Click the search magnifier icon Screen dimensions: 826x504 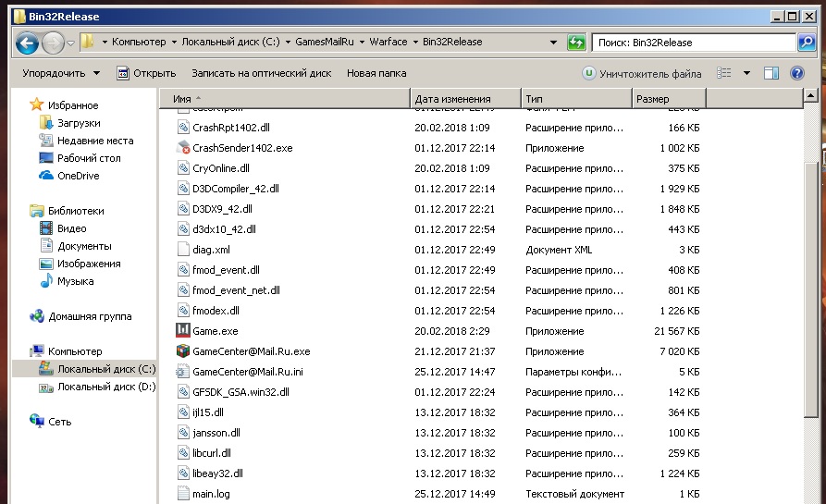tap(807, 43)
